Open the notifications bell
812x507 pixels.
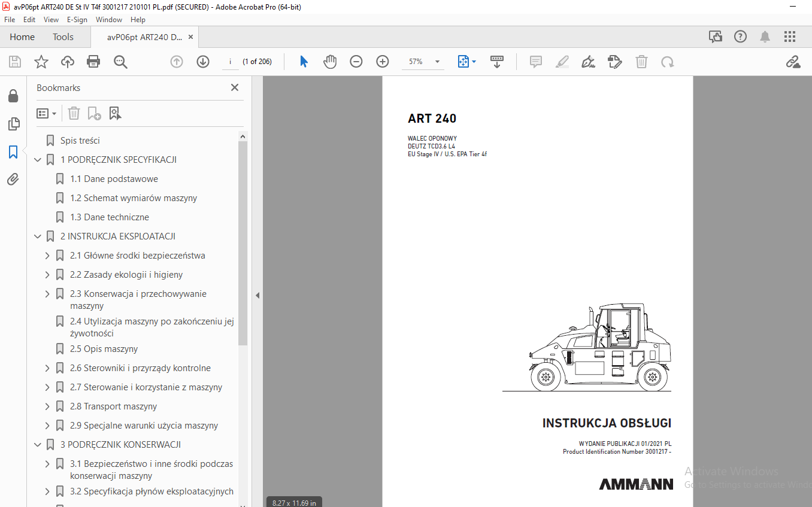pos(765,37)
